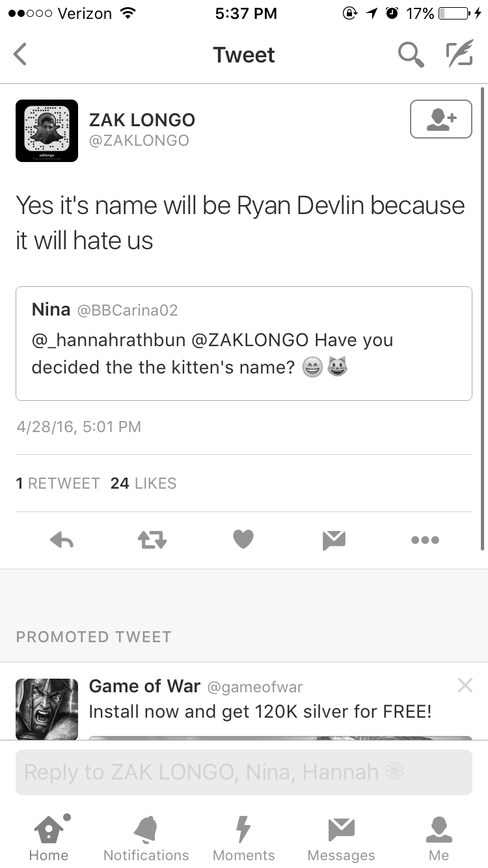Go to the Me profile tab
The image size is (488, 868).
pyautogui.click(x=439, y=837)
